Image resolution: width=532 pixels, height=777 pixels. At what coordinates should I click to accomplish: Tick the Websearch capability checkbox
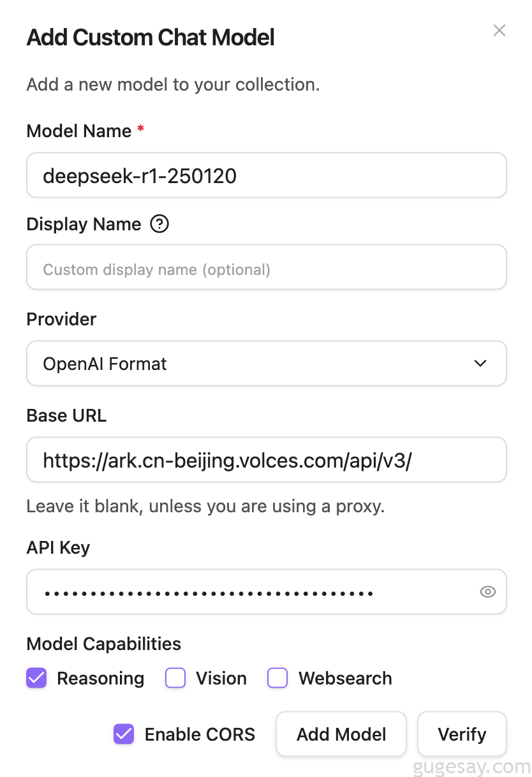277,677
